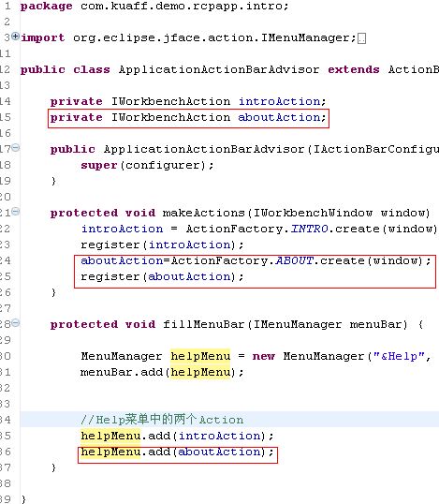Click IMenuManager import statement

point(188,37)
